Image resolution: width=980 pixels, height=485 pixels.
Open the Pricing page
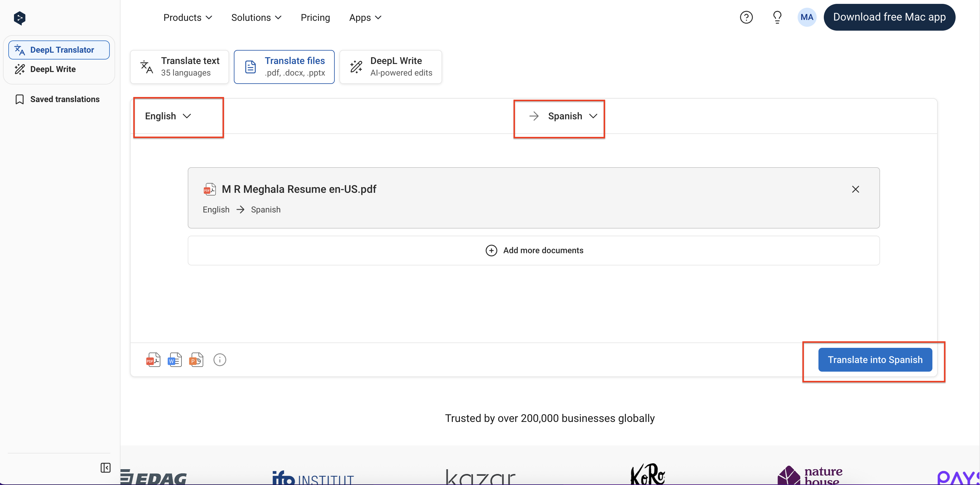[x=315, y=18]
